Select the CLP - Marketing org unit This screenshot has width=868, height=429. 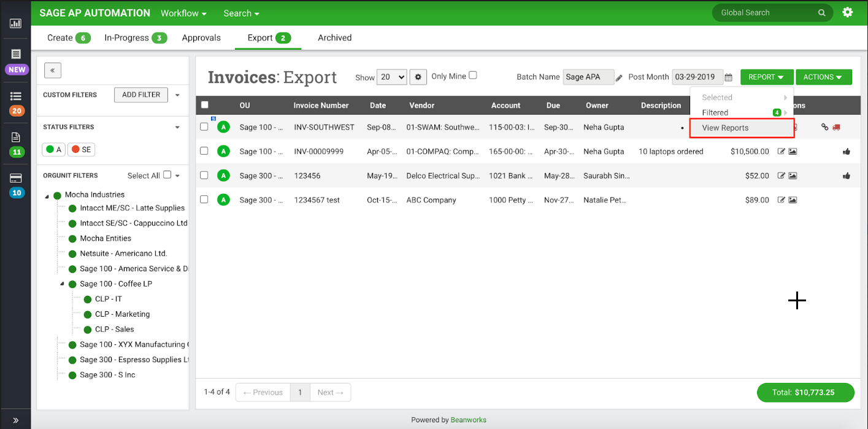coord(122,314)
